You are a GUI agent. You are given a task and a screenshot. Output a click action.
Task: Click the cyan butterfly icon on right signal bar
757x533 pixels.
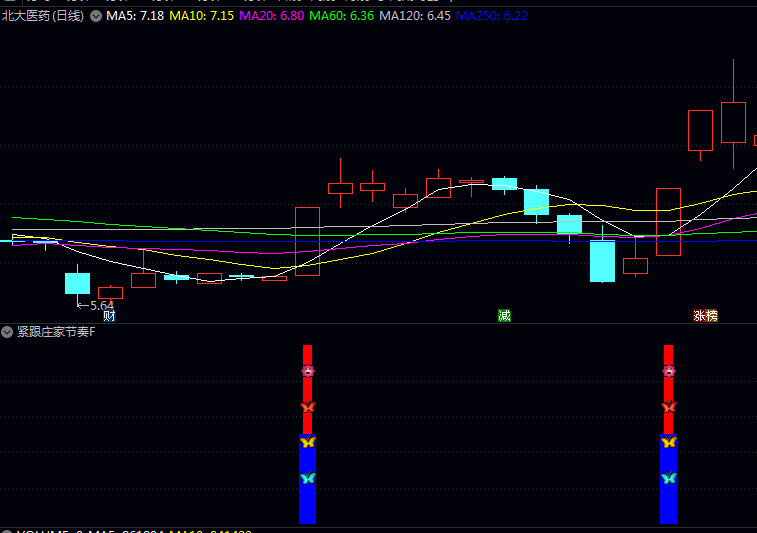pyautogui.click(x=669, y=478)
